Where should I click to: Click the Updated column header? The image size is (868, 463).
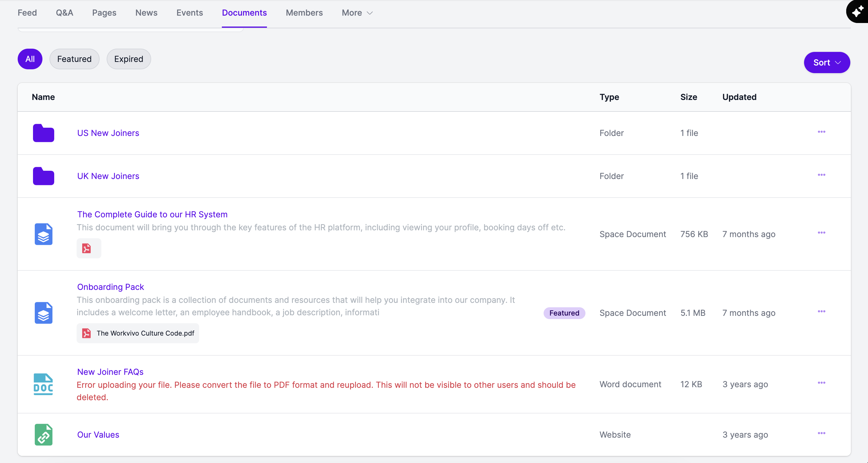739,97
